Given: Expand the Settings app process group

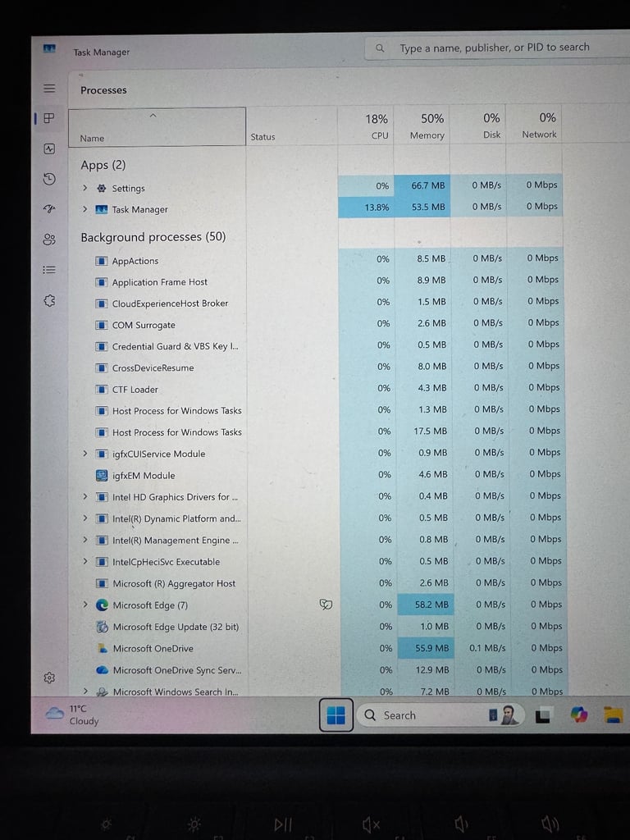Looking at the screenshot, I should tap(84, 188).
